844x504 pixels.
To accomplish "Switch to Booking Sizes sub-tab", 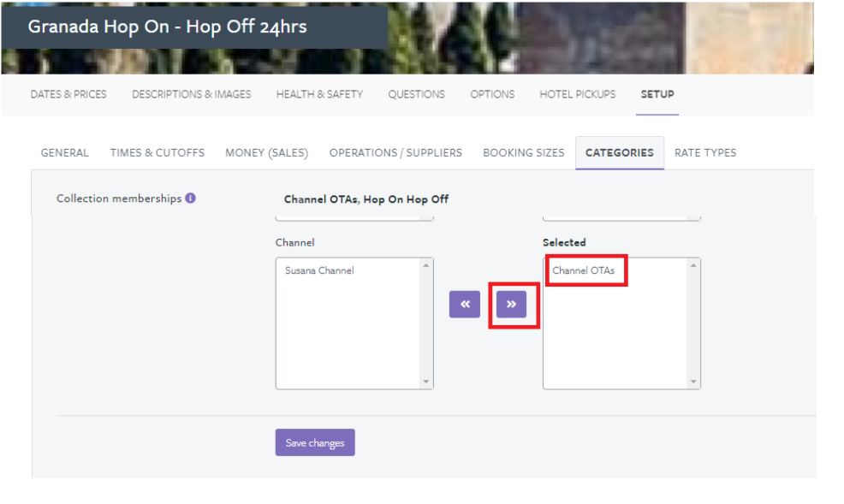I will [x=523, y=153].
